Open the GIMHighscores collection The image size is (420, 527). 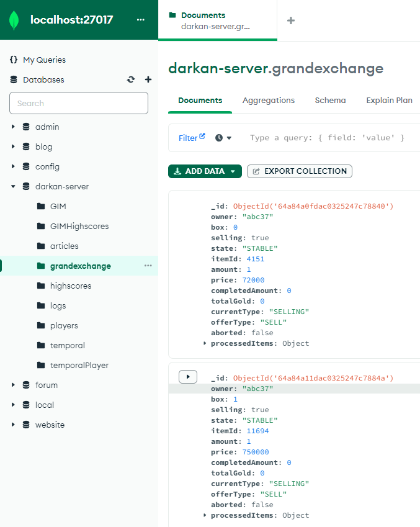tap(79, 226)
